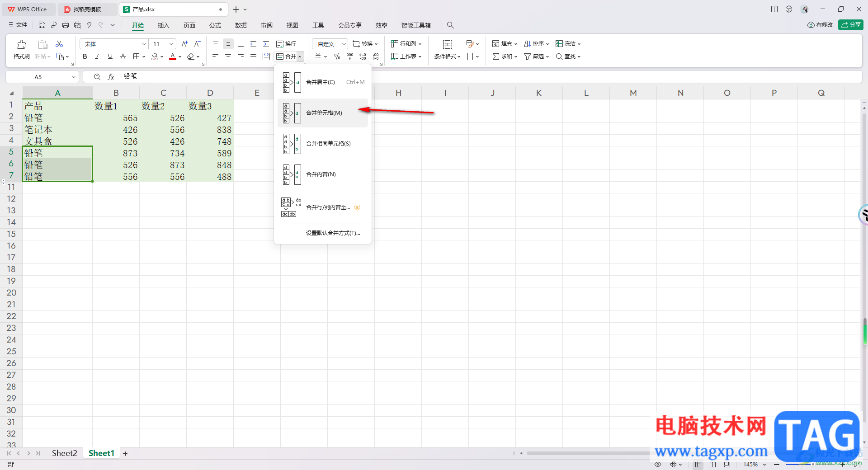Click the Cut scissors icon
The width and height of the screenshot is (868, 470).
pos(59,44)
